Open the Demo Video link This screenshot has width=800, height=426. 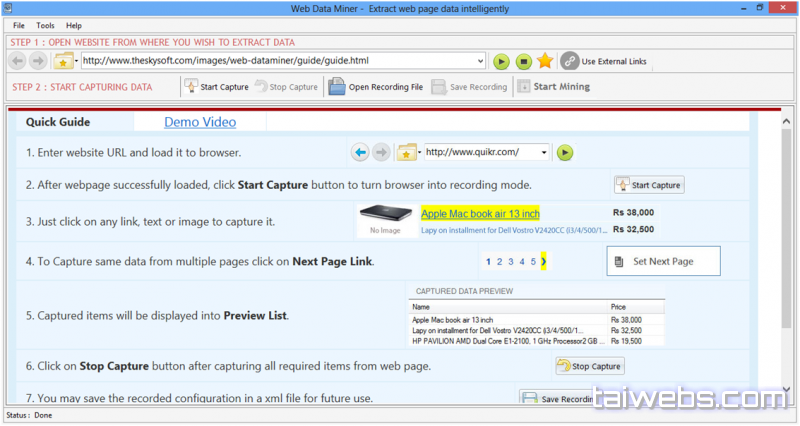[x=199, y=122]
